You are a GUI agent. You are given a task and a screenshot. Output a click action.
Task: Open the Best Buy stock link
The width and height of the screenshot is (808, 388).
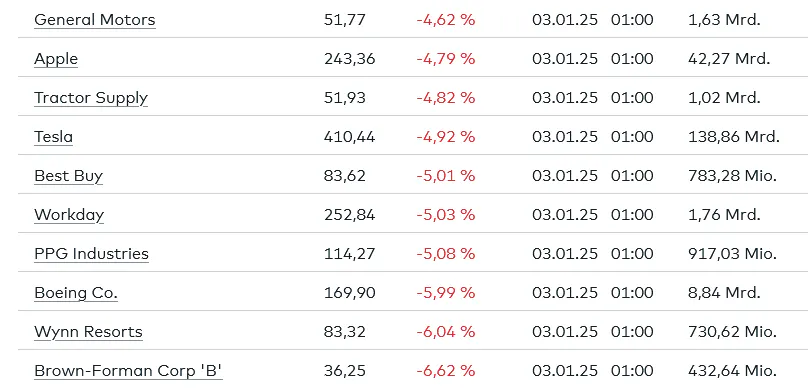click(x=69, y=176)
